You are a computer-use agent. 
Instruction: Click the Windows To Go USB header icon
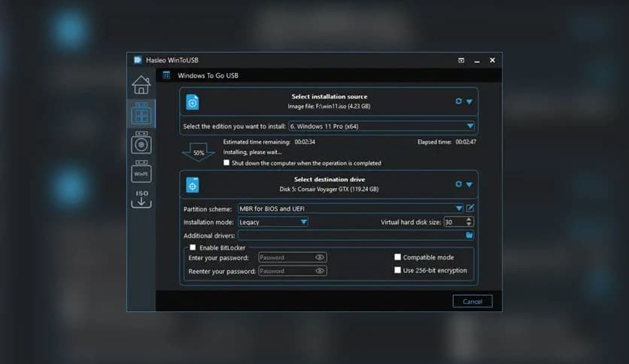166,75
